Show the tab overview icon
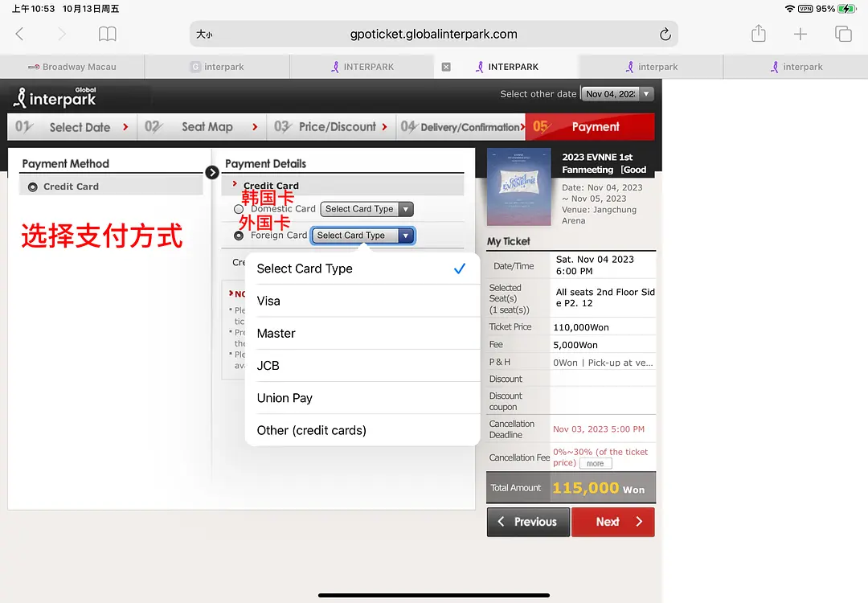This screenshot has width=868, height=603. click(x=843, y=34)
